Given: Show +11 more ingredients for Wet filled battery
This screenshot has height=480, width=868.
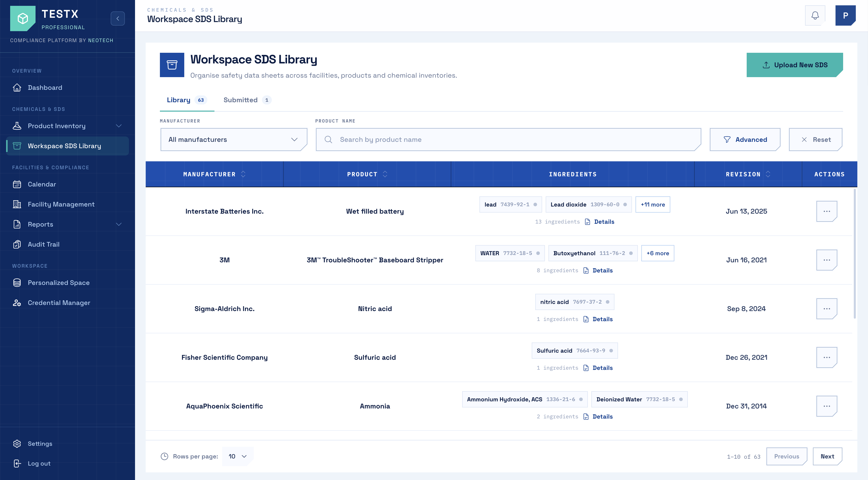Looking at the screenshot, I should 653,204.
